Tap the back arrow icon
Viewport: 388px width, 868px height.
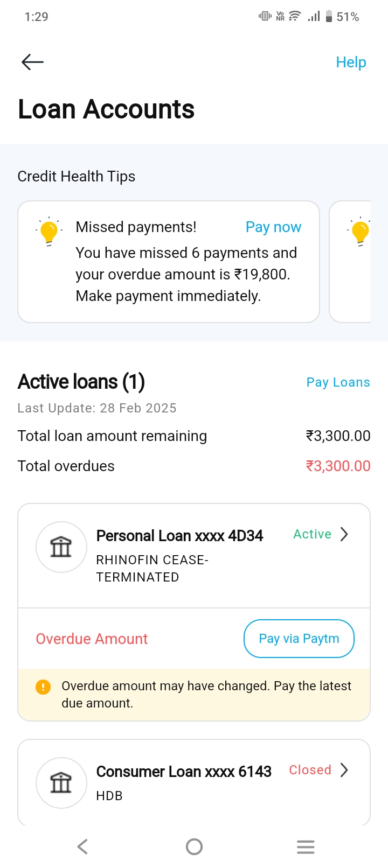pyautogui.click(x=32, y=62)
